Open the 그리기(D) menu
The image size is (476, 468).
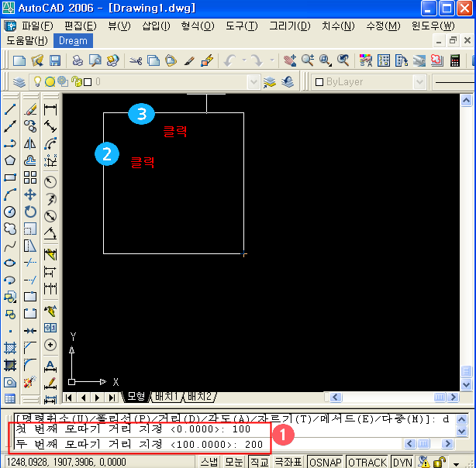click(290, 26)
